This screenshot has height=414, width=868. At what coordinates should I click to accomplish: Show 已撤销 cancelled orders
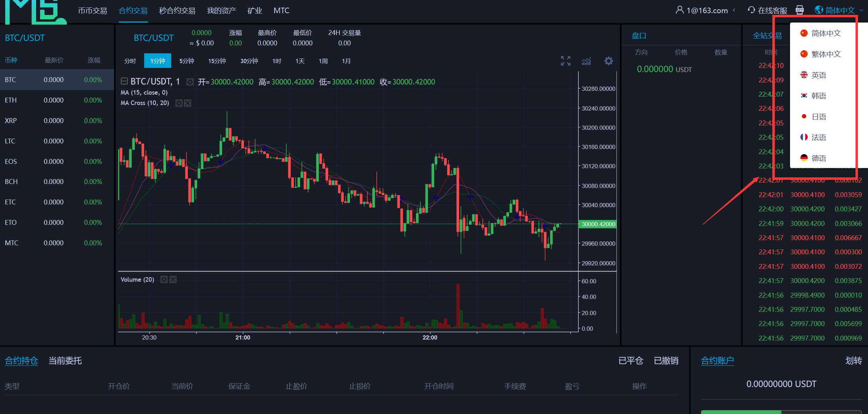[x=666, y=361]
